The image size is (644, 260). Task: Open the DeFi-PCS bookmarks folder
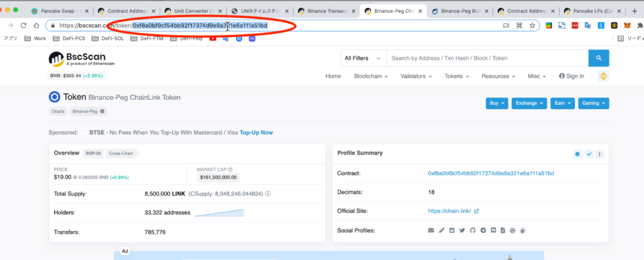(x=69, y=38)
